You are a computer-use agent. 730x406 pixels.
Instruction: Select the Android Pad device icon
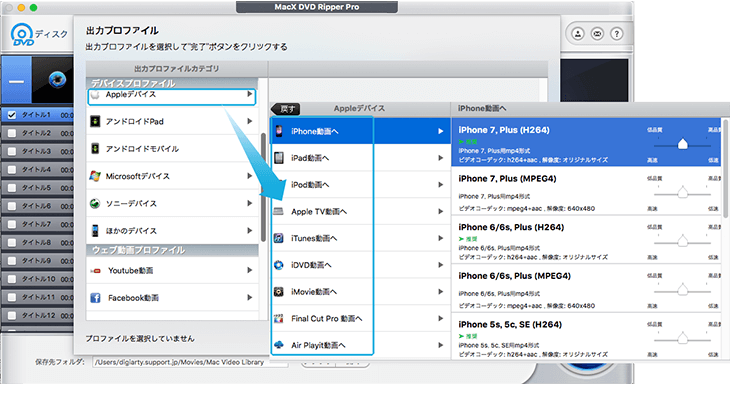pyautogui.click(x=95, y=122)
